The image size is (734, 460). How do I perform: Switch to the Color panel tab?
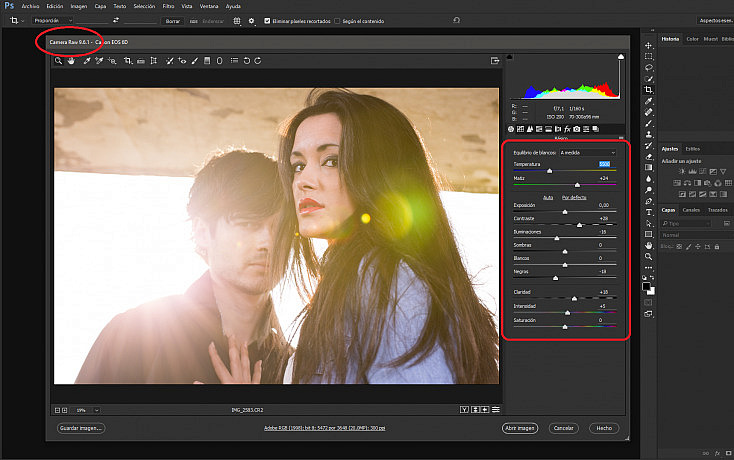click(692, 39)
